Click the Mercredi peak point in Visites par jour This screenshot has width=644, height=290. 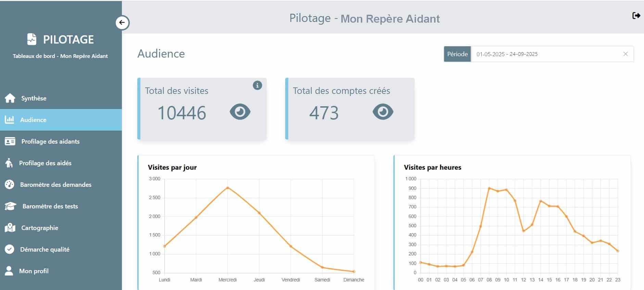pyautogui.click(x=228, y=188)
